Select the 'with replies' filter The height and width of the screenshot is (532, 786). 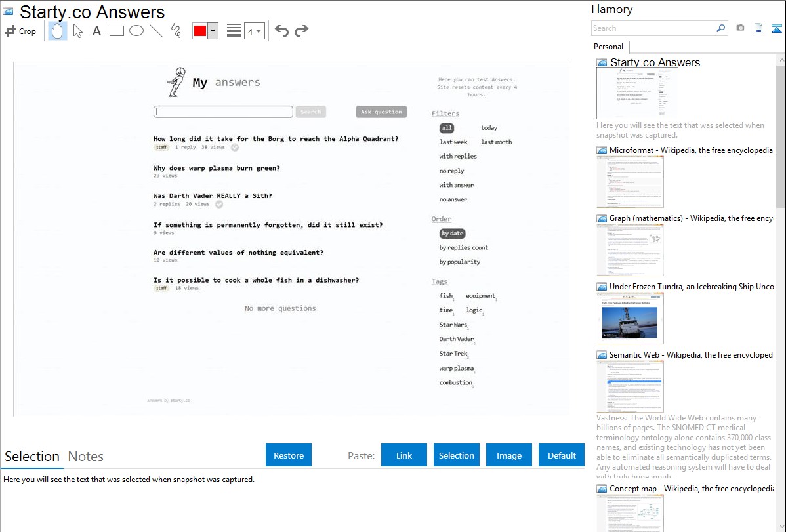tap(458, 156)
